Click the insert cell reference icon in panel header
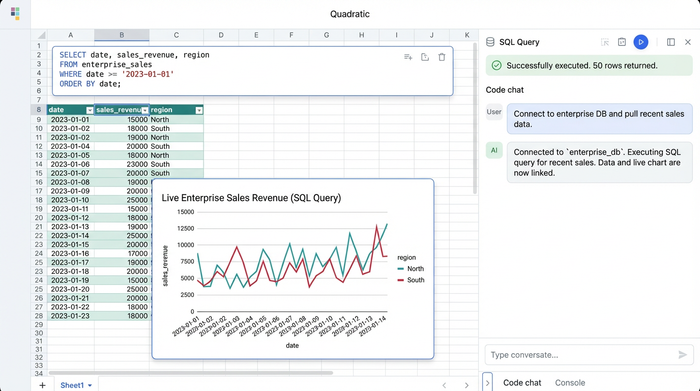The image size is (700, 391). point(605,42)
